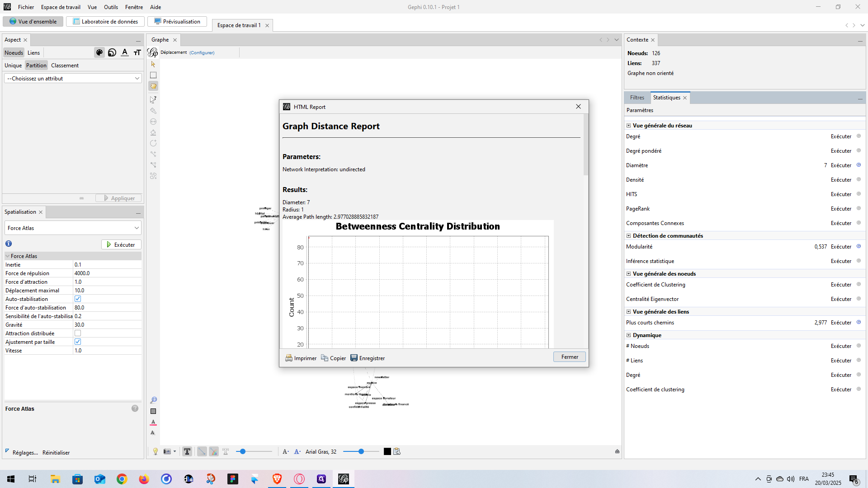Screen dimensions: 868x488
Task: Collapse the Dynamique section
Action: pos(628,335)
